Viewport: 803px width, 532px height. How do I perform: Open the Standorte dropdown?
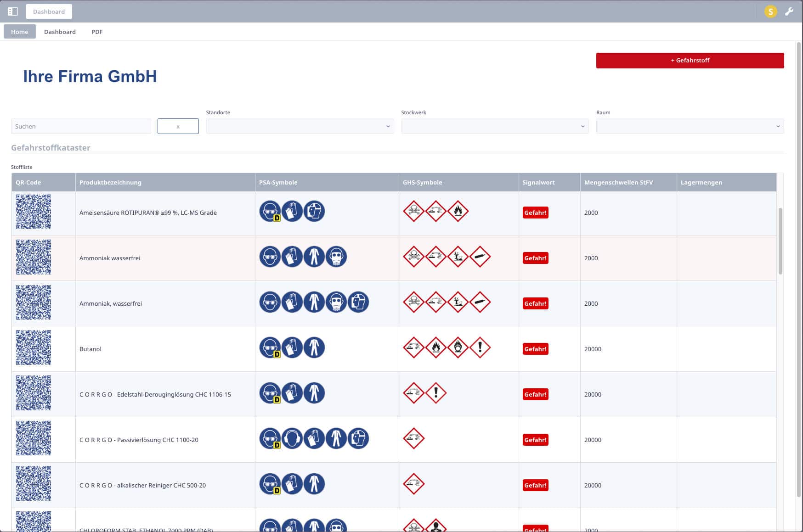300,126
